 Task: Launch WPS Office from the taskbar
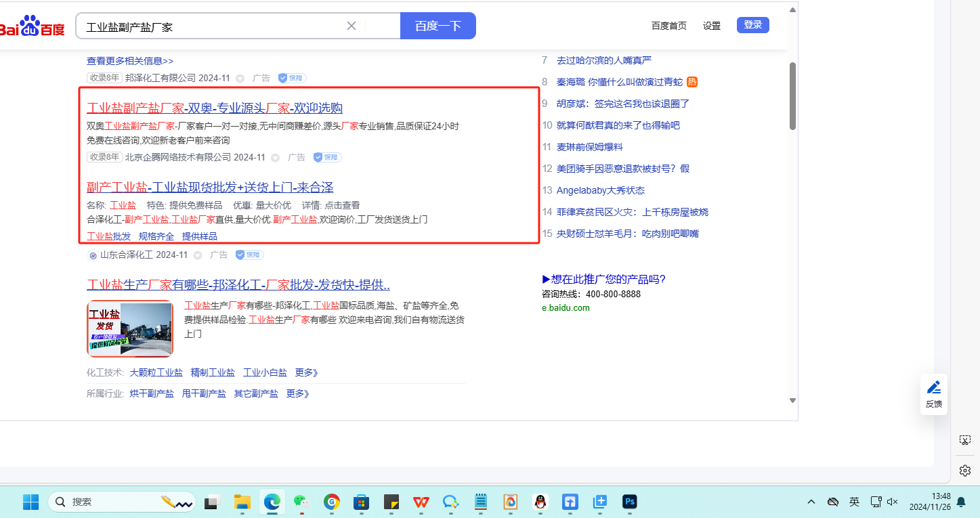pyautogui.click(x=421, y=502)
